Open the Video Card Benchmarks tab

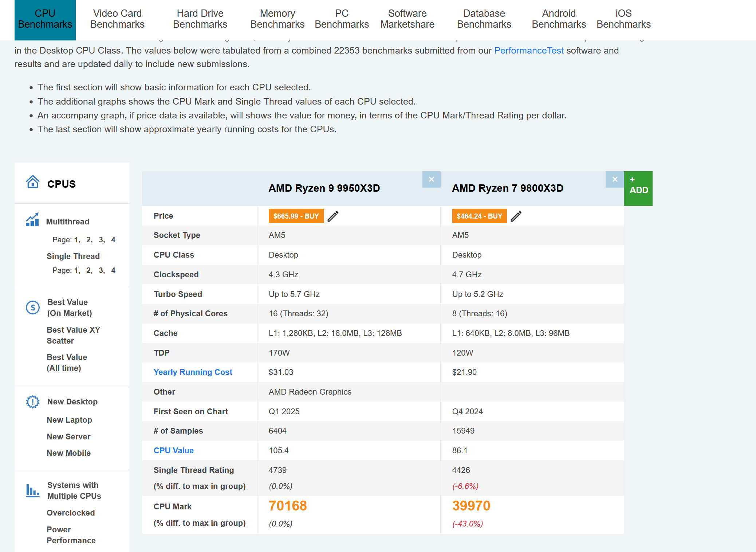pos(117,19)
